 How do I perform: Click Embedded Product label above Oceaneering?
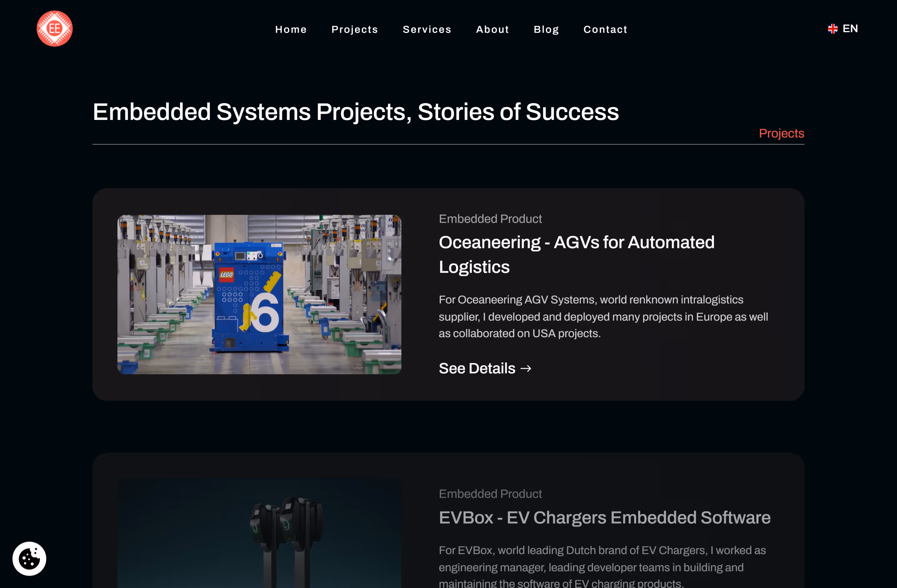tap(490, 219)
